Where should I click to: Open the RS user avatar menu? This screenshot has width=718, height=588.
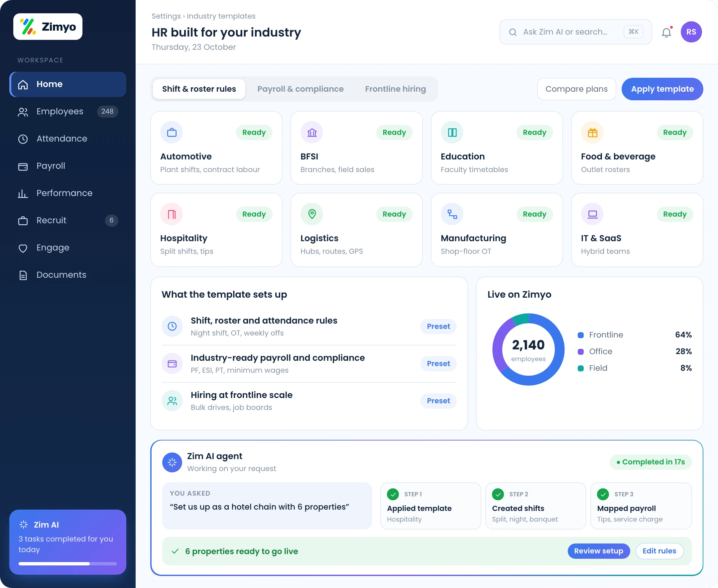coord(691,32)
